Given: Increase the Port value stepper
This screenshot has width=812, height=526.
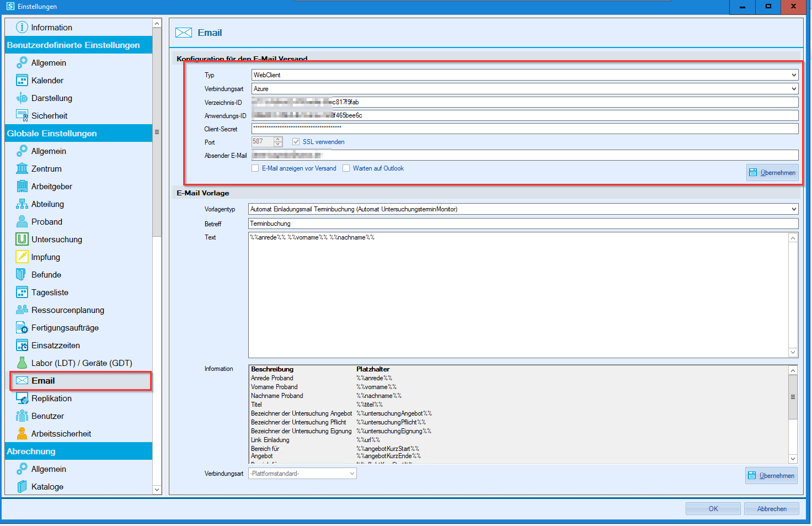Looking at the screenshot, I should click(278, 139).
